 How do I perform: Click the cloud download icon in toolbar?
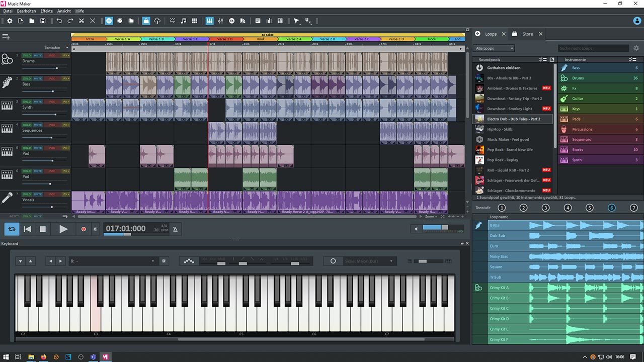click(157, 21)
